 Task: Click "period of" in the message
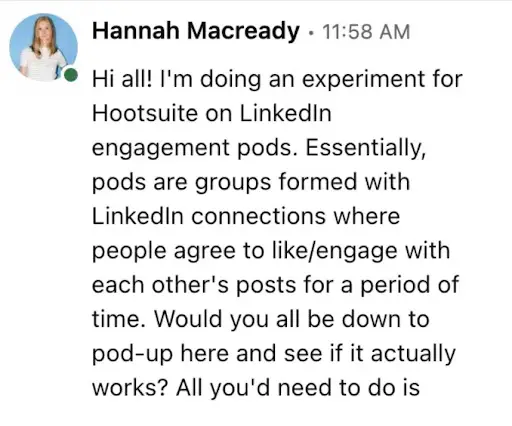[x=410, y=286]
